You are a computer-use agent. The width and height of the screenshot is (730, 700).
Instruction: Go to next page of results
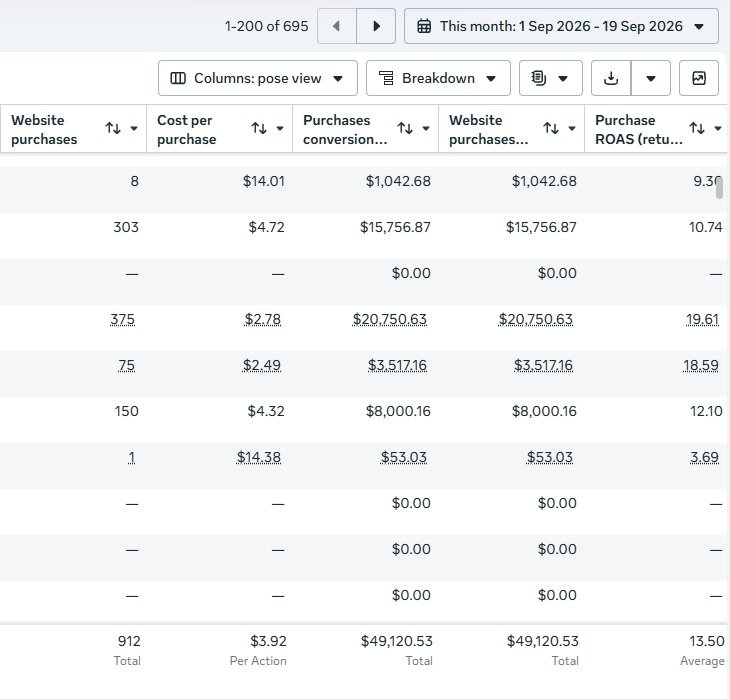coord(376,26)
